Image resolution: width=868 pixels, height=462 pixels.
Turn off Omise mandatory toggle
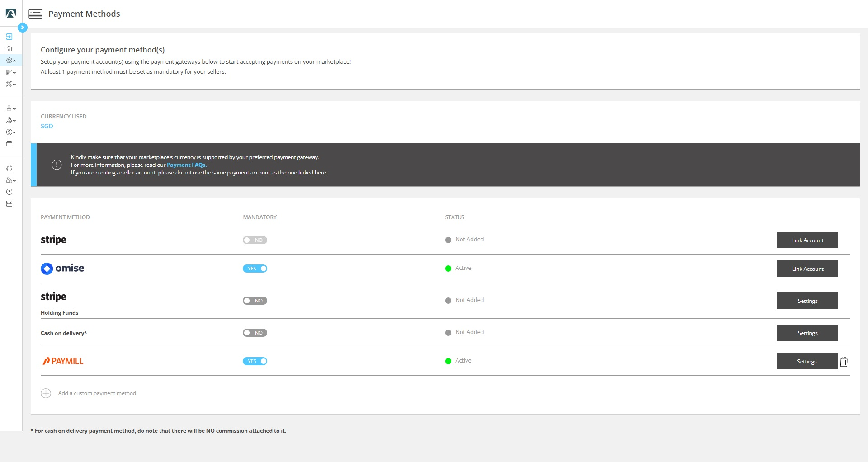click(x=255, y=269)
